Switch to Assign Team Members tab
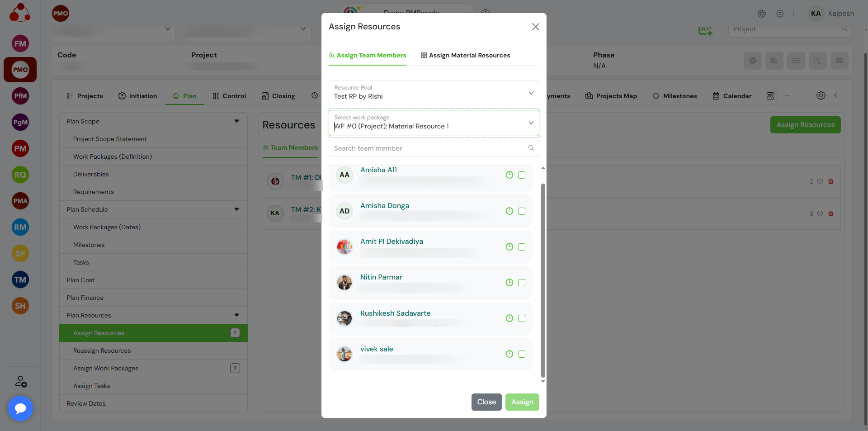 [368, 55]
